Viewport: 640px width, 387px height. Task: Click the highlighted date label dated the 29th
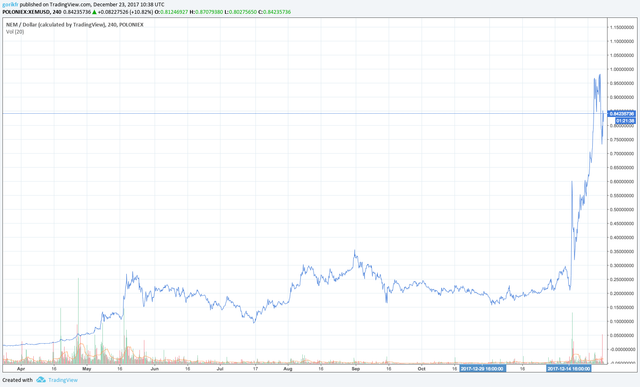(483, 369)
